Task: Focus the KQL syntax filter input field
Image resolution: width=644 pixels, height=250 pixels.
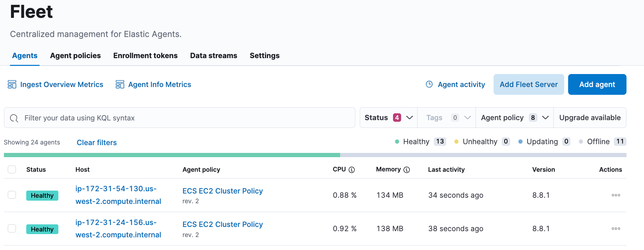Action: point(188,118)
